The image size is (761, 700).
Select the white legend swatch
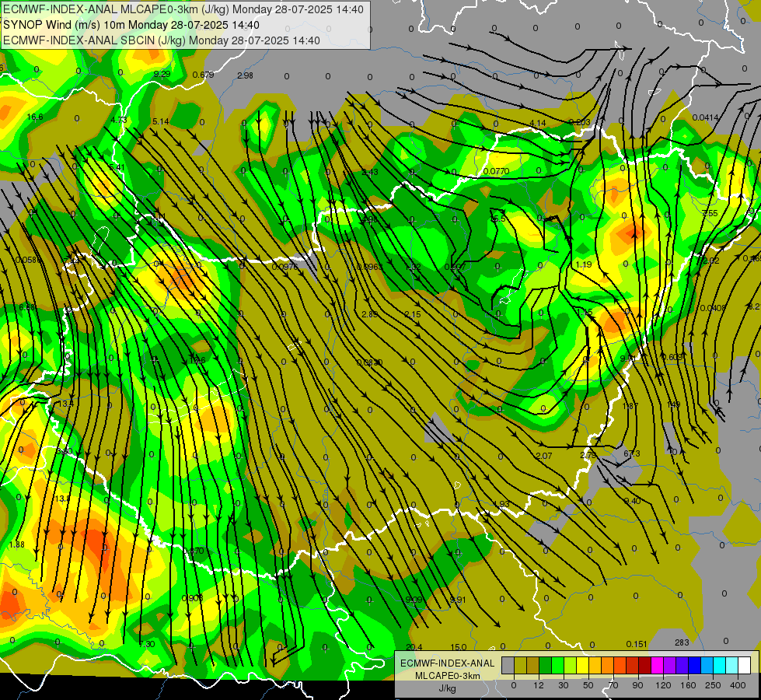(744, 665)
